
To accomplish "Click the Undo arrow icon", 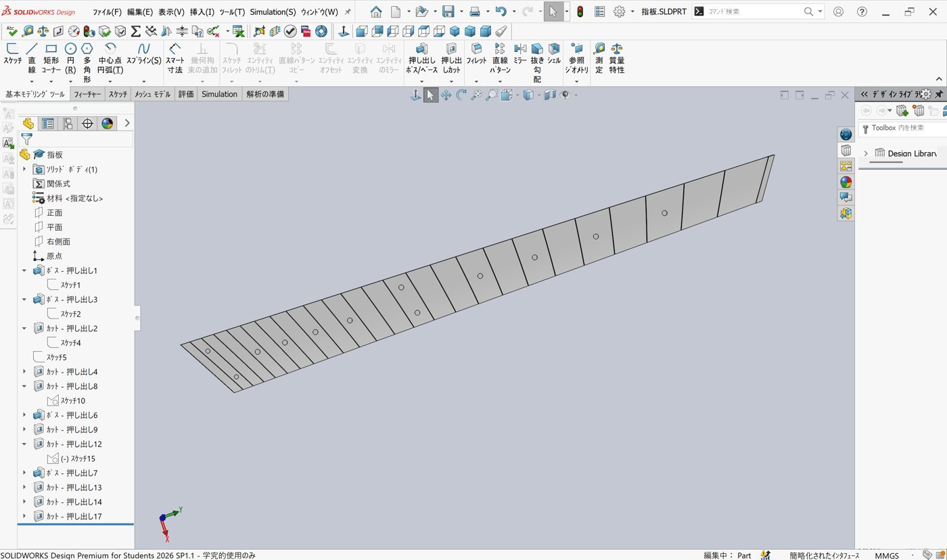I will click(x=501, y=11).
